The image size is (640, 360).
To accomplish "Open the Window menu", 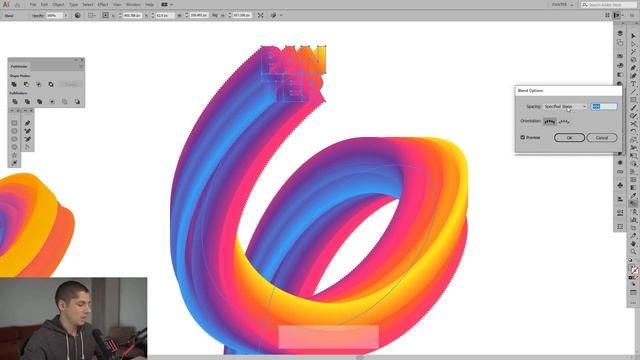I will point(133,4).
